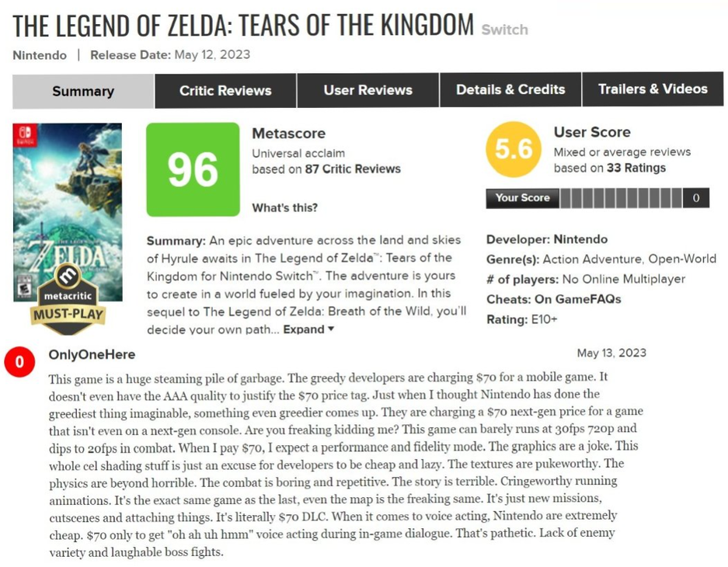Set a rating on the Your Score bar
Screen dimensions: 728x567
click(x=620, y=198)
